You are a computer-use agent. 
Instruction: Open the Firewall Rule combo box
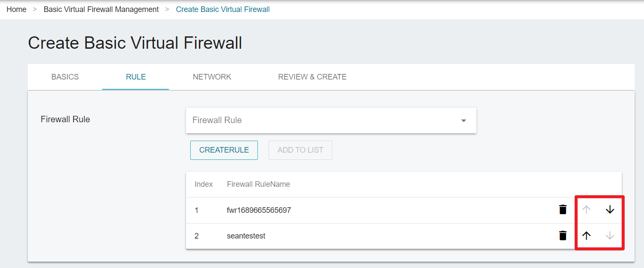coord(331,121)
